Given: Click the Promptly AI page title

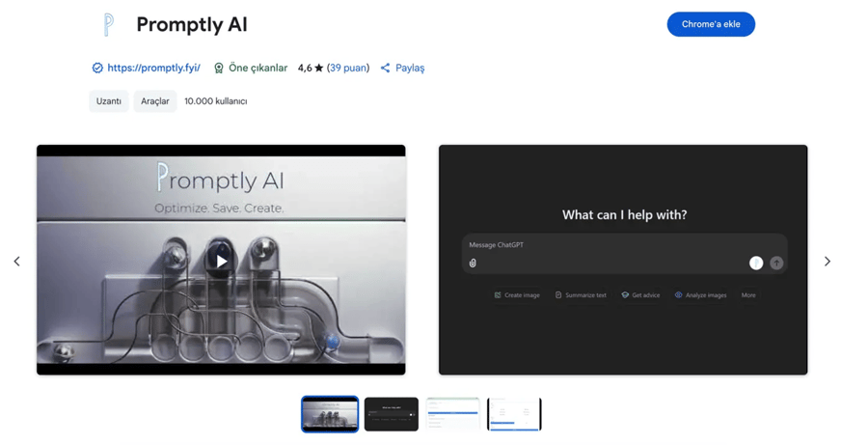Looking at the screenshot, I should click(192, 25).
